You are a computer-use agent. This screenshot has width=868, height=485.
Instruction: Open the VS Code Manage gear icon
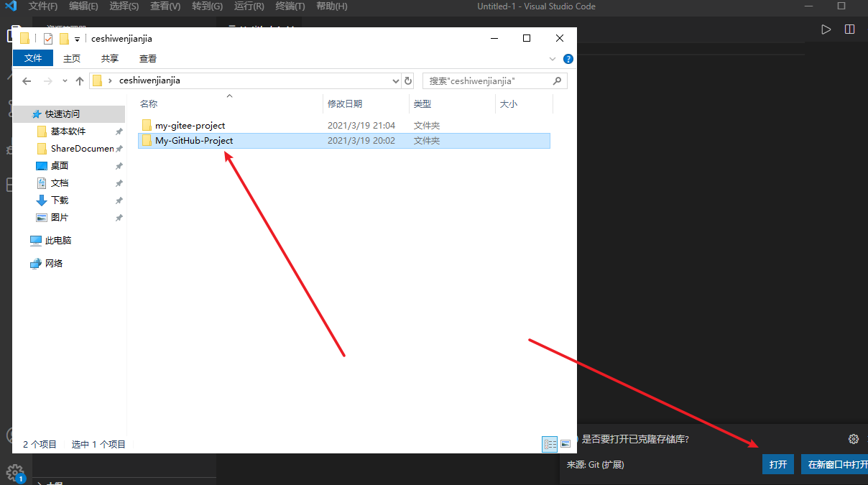[x=15, y=472]
